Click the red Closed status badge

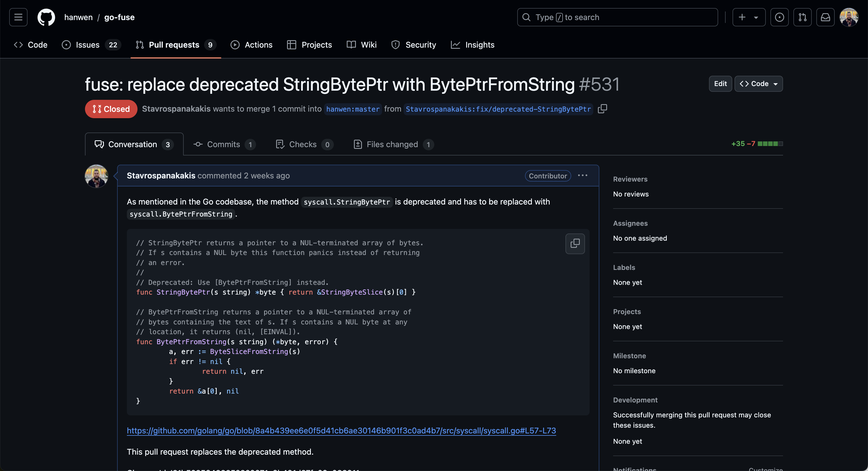(x=111, y=109)
